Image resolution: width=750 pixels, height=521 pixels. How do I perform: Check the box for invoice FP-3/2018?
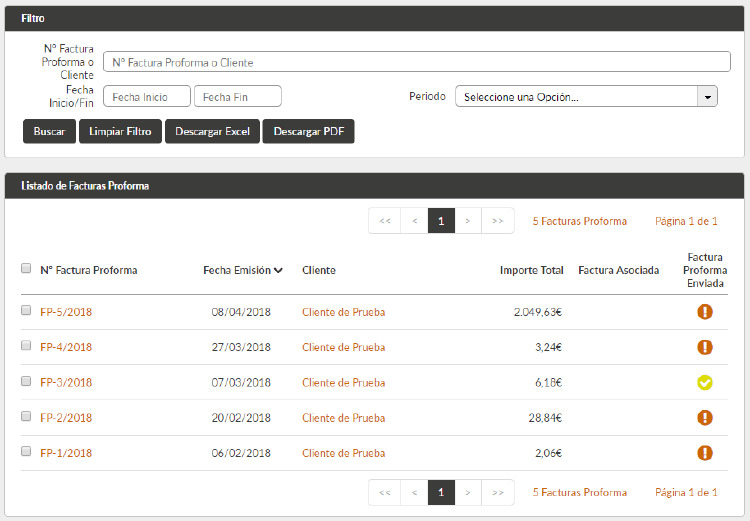26,381
